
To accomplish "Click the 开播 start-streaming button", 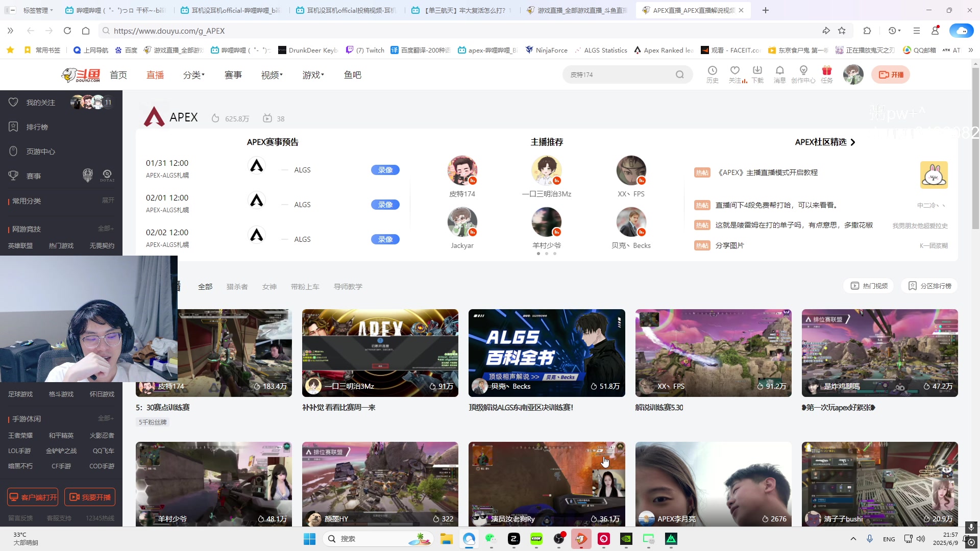I will click(891, 74).
